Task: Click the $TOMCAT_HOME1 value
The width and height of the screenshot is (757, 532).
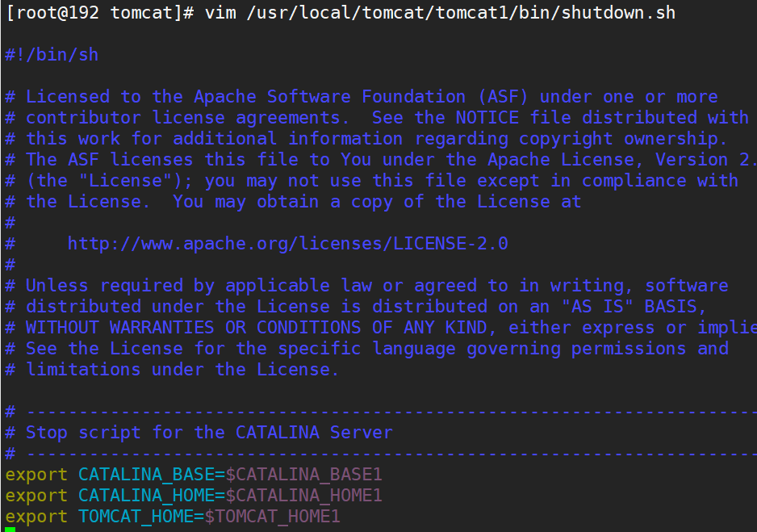Action: [272, 516]
